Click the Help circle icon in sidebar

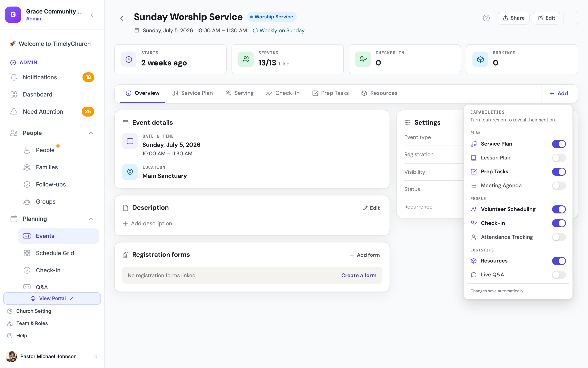(x=10, y=336)
